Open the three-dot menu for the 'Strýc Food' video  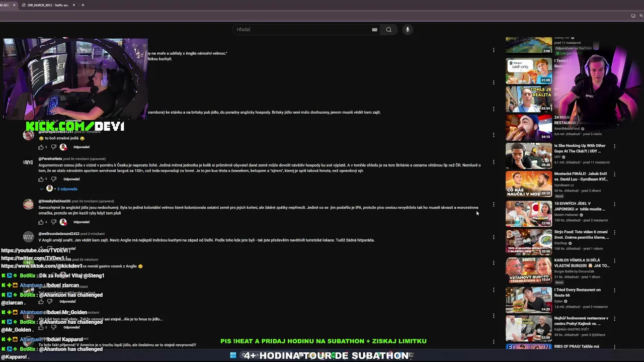point(614,233)
